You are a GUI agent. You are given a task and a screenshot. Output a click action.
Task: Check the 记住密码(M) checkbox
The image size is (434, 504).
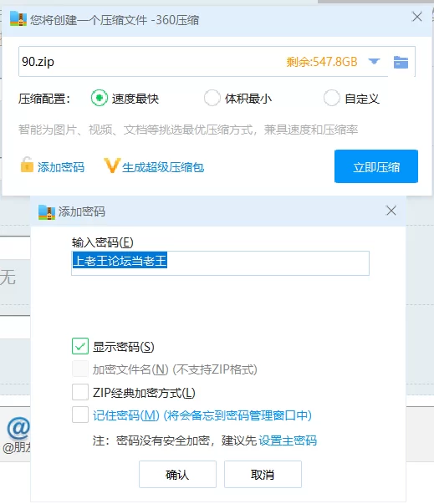pyautogui.click(x=80, y=415)
